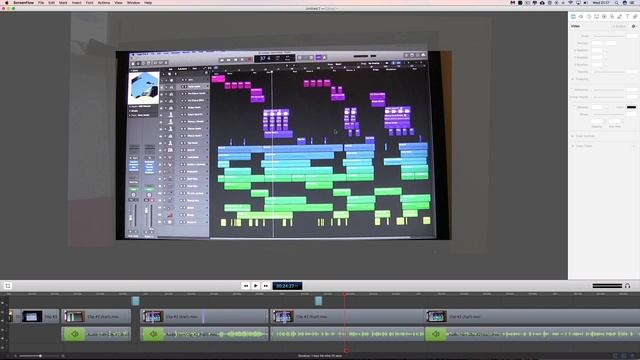The width and height of the screenshot is (640, 360).
Task: Adjust the Opacity slider
Action: [608, 72]
